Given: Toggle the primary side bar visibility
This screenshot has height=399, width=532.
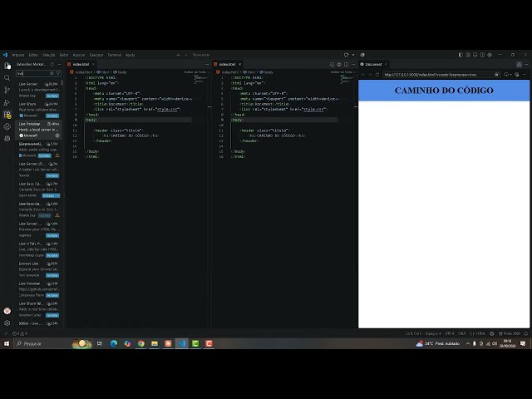Looking at the screenshot, I should (x=461, y=55).
